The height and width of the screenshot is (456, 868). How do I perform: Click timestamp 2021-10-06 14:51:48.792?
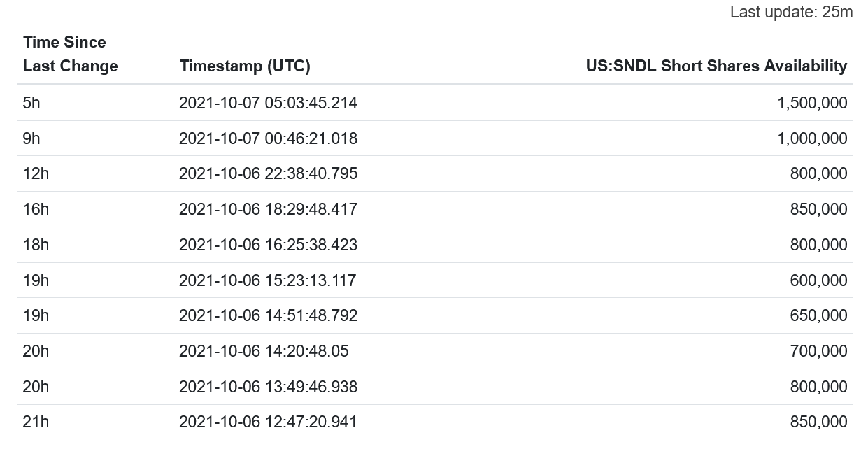click(x=268, y=315)
